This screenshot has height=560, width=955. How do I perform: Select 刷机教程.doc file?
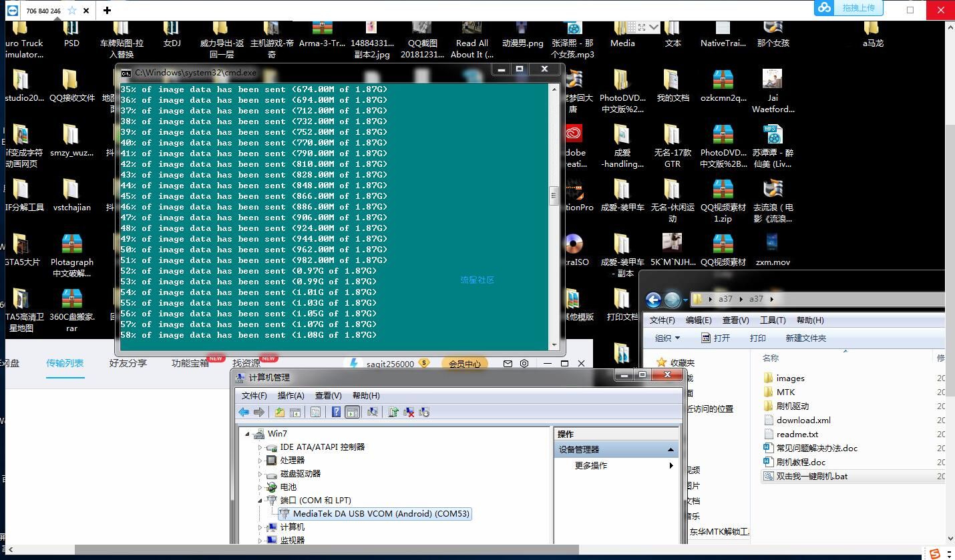(794, 463)
